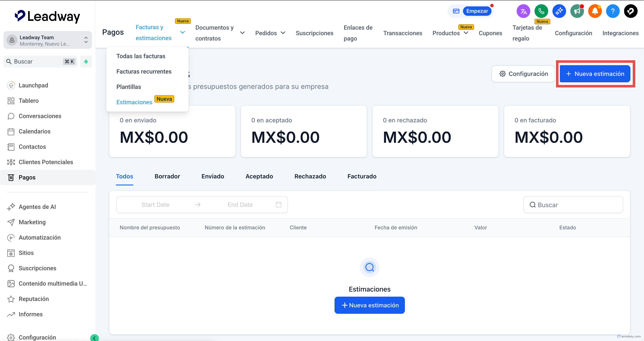Collapse the sidebar with green arrow button
The image size is (644, 341).
[94, 338]
